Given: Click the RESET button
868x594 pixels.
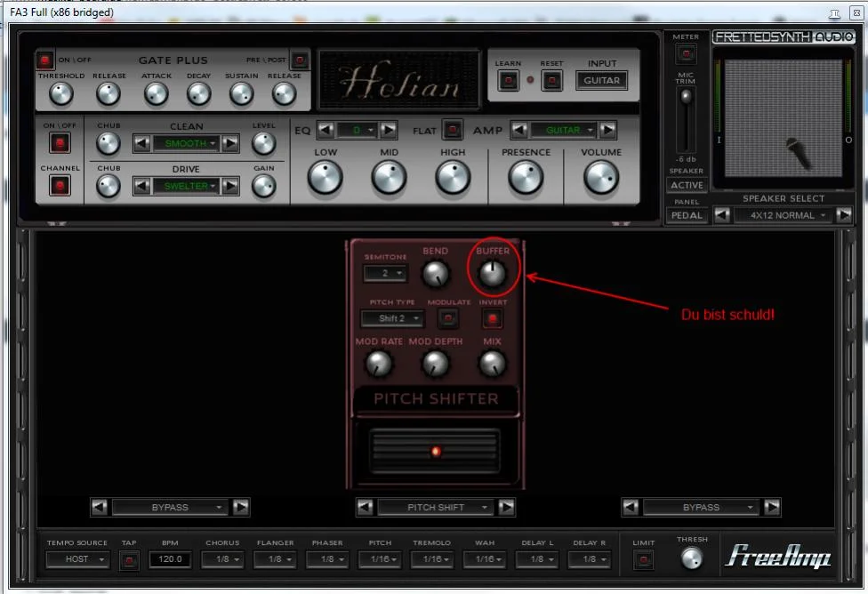Looking at the screenshot, I should pos(551,81).
